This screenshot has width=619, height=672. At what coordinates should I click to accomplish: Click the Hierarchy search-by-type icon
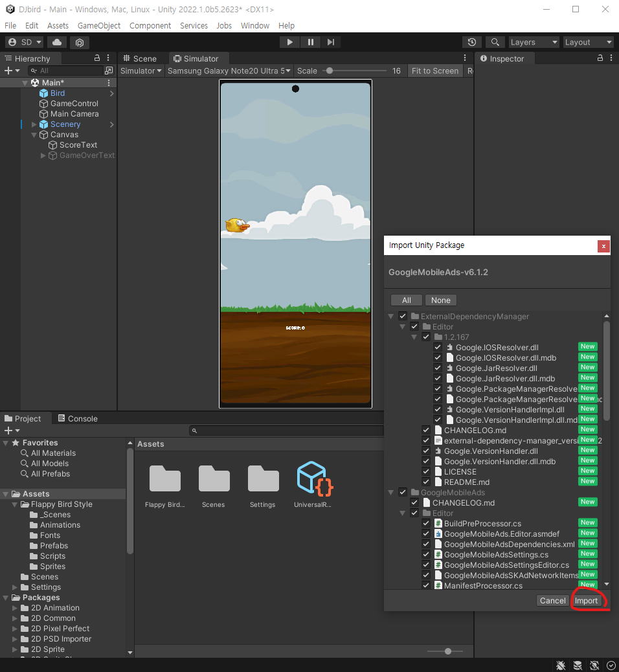point(109,71)
